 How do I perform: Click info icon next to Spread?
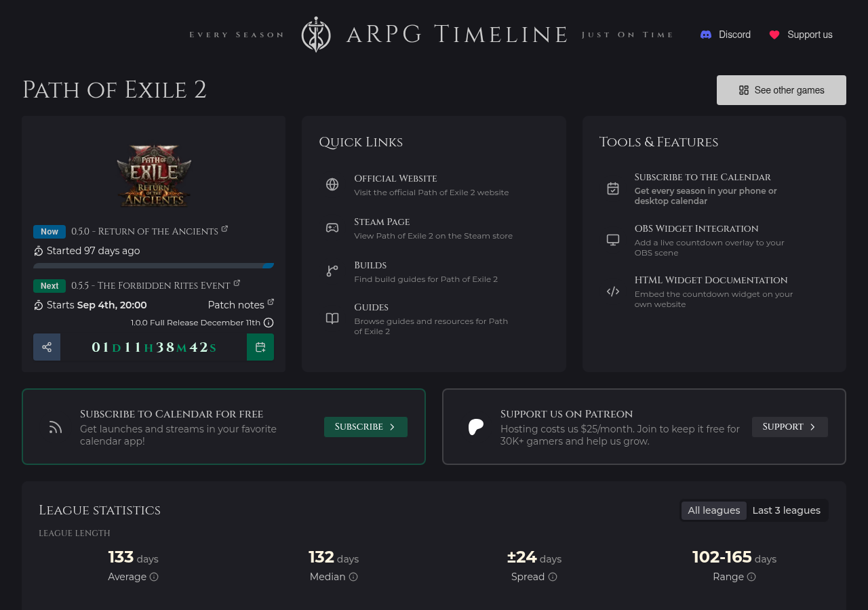click(553, 577)
